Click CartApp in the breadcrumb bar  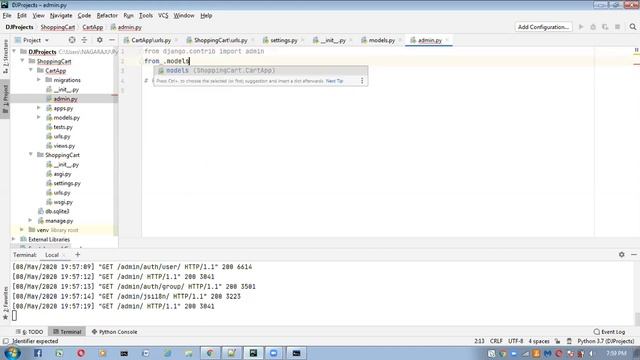93,27
